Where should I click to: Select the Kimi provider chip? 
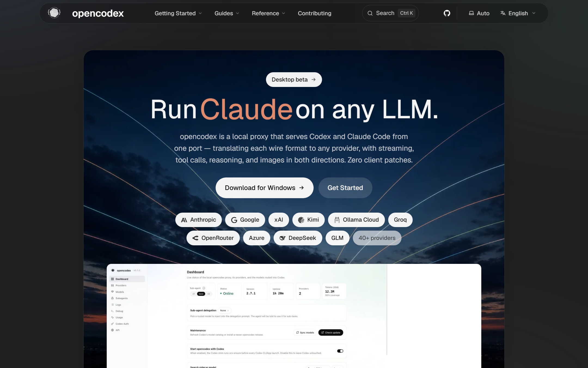click(308, 220)
